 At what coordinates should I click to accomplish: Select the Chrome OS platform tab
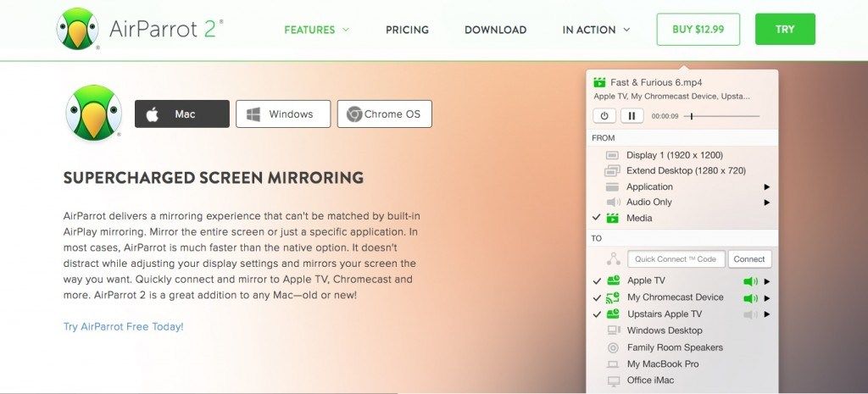tap(384, 114)
